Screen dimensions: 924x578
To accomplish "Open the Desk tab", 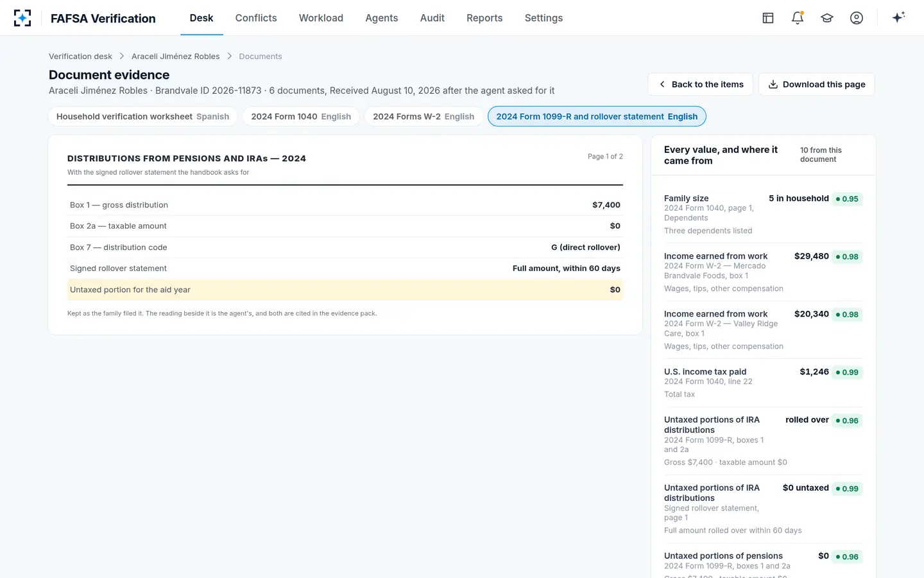I will click(201, 18).
